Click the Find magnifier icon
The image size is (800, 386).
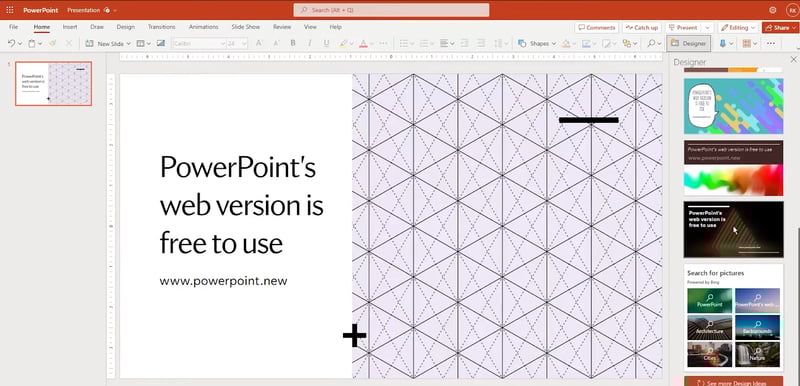click(x=651, y=44)
